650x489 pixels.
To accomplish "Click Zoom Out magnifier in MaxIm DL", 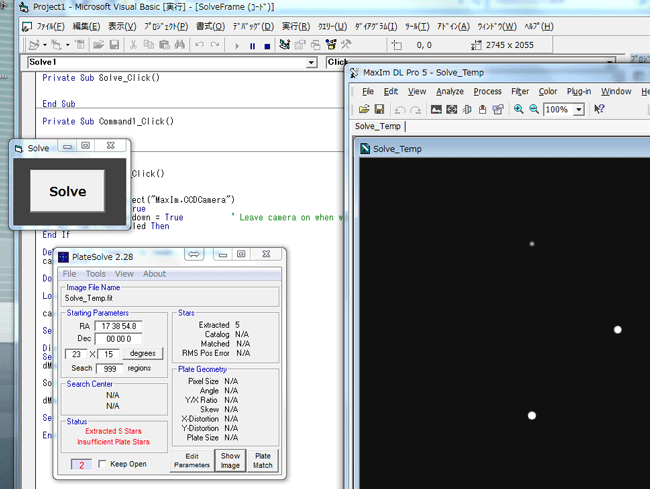I will click(x=534, y=109).
